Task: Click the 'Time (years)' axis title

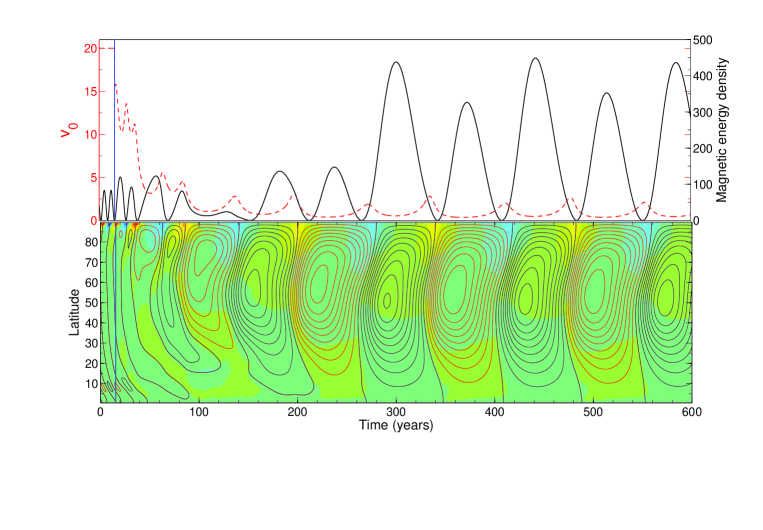Action: click(396, 425)
